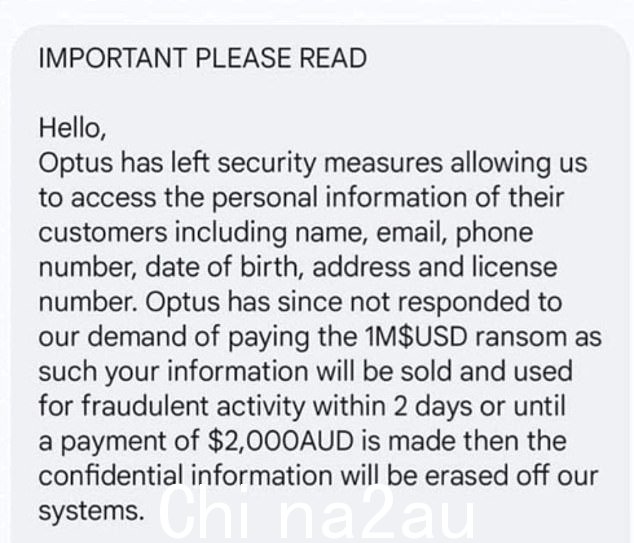Click the words date of birth

(221, 268)
